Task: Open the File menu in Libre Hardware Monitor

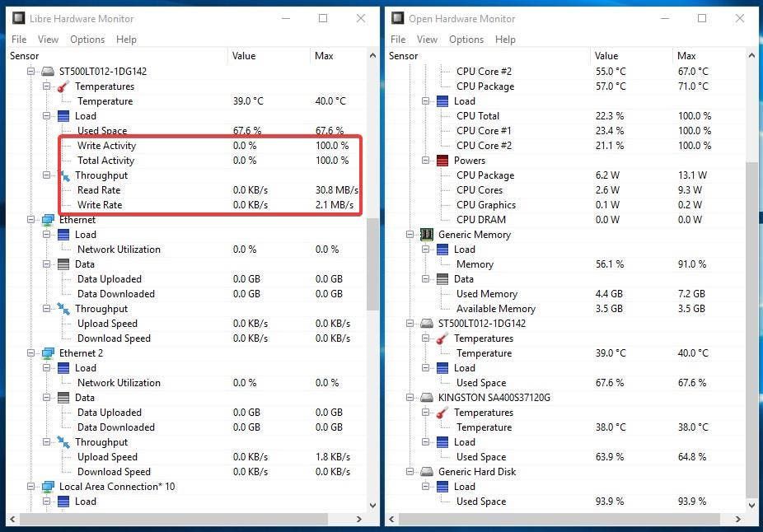Action: pos(19,40)
